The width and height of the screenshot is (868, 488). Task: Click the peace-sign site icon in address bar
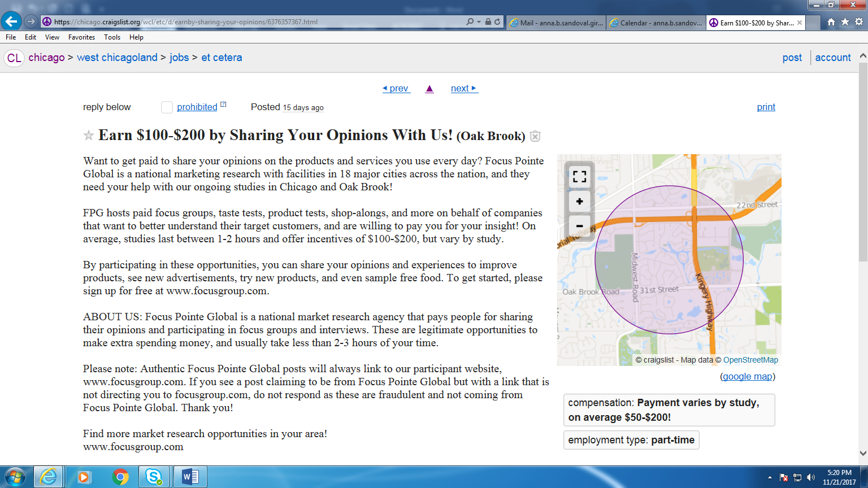pyautogui.click(x=47, y=22)
